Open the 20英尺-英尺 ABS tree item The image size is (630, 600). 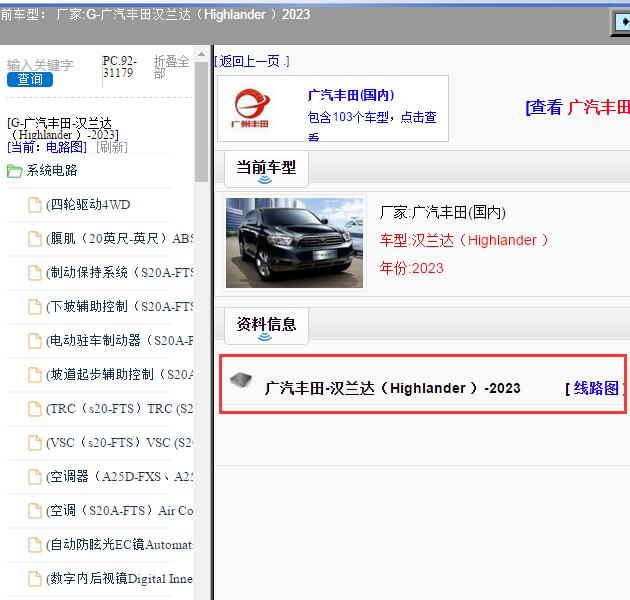[x=119, y=239]
